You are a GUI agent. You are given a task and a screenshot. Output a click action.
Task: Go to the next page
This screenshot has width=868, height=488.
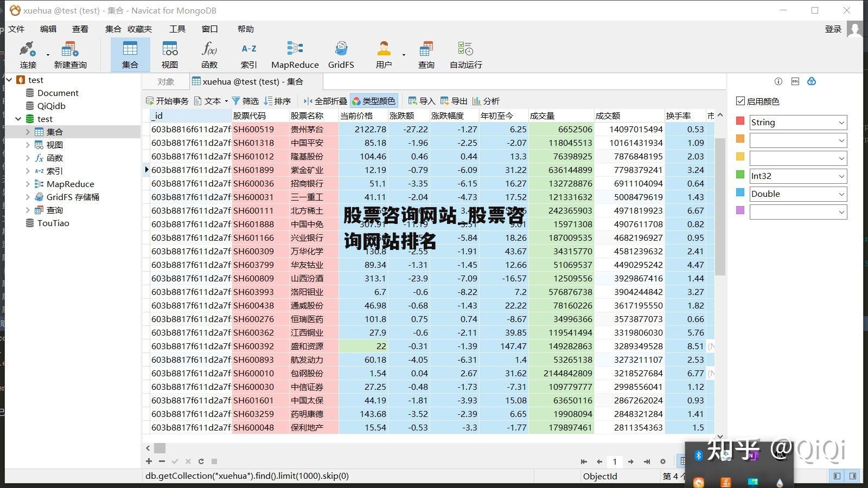click(630, 461)
